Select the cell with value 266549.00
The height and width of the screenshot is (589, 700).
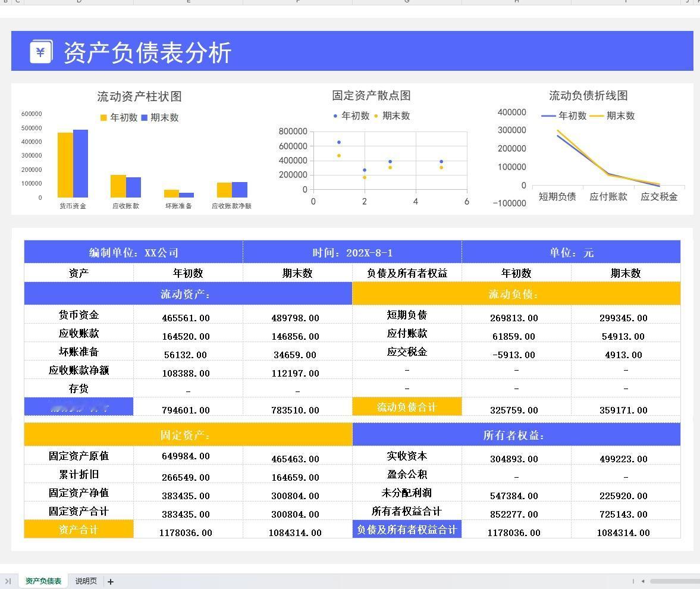click(188, 474)
